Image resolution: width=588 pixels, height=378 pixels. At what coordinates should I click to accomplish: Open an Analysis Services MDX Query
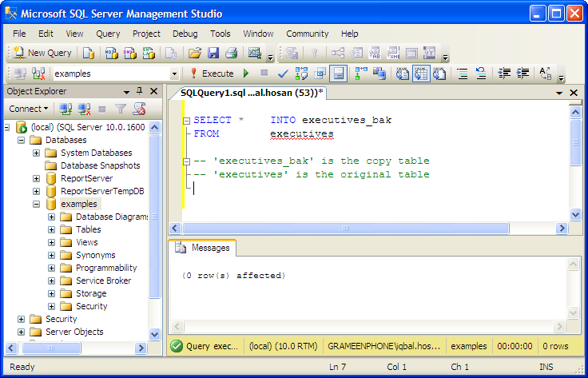pos(111,54)
